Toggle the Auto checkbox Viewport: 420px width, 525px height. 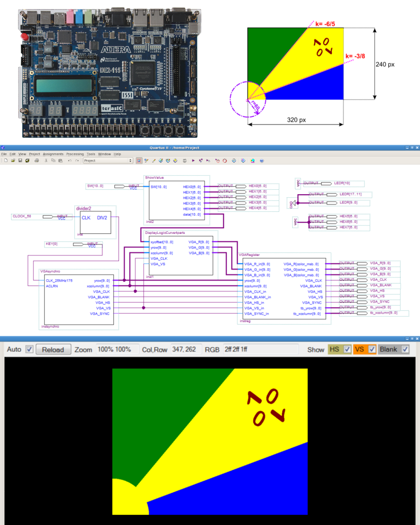pos(30,349)
